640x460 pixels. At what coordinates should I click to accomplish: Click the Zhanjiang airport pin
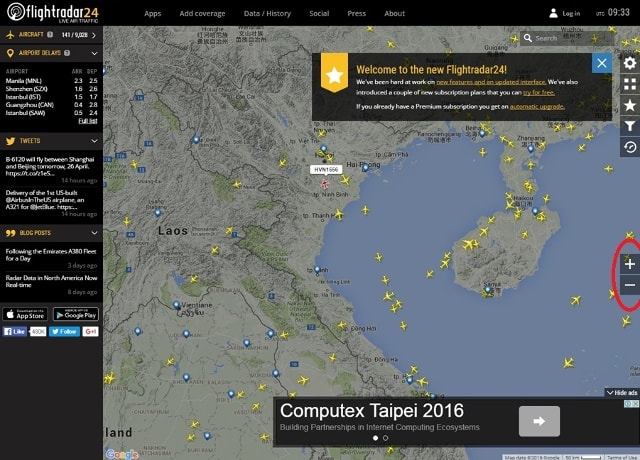531,149
